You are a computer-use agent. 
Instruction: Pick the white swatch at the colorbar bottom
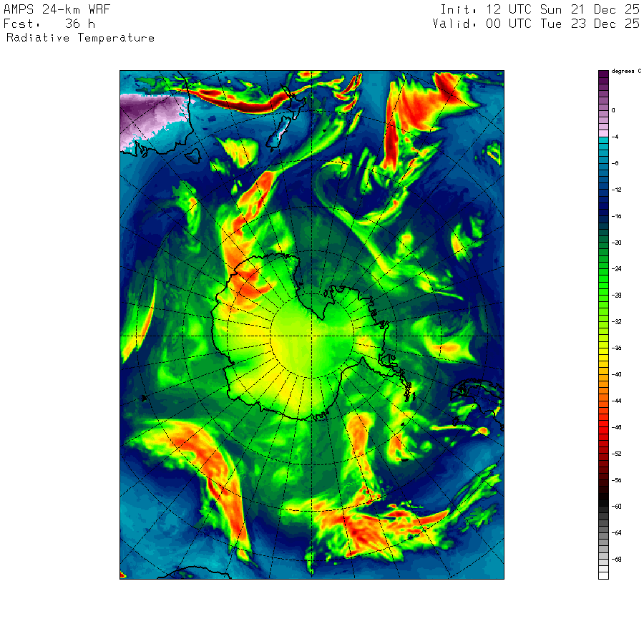pyautogui.click(x=603, y=576)
